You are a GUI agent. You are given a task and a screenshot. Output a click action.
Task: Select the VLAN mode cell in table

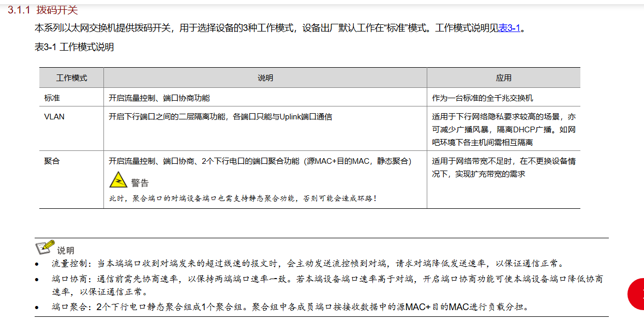pyautogui.click(x=54, y=117)
